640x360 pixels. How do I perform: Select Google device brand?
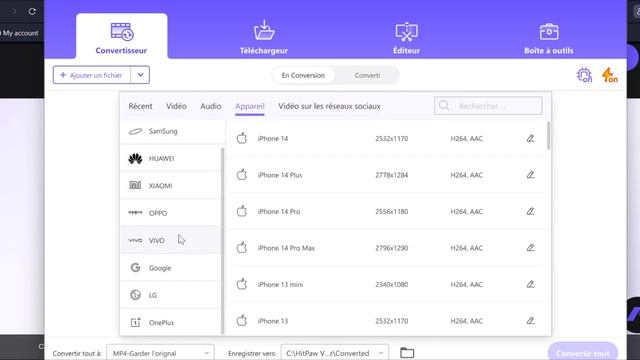pos(171,268)
